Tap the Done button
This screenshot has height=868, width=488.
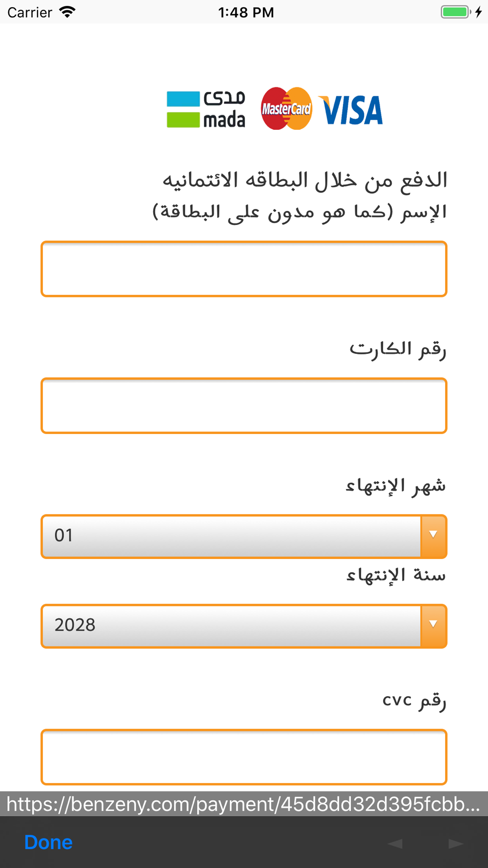[x=48, y=842]
